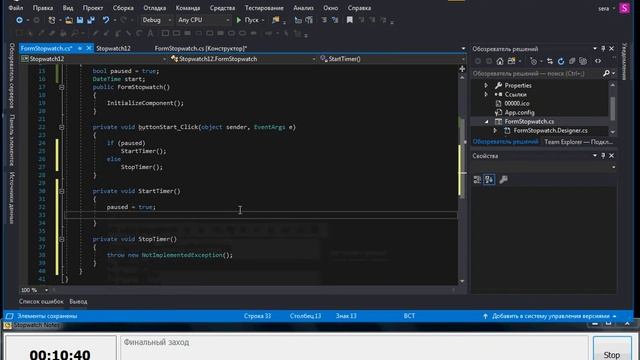This screenshot has width=640, height=360.
Task: Click the property pages wrench icon
Action: coord(504,180)
